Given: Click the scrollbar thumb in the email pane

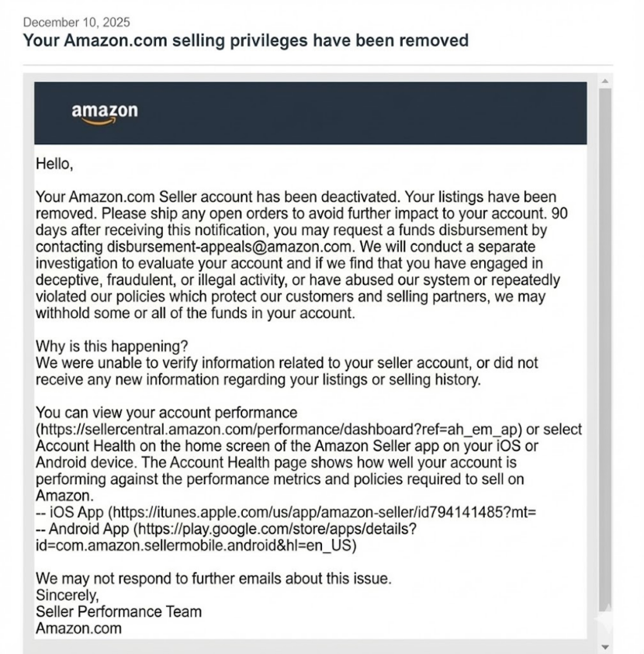Looking at the screenshot, I should [x=605, y=349].
